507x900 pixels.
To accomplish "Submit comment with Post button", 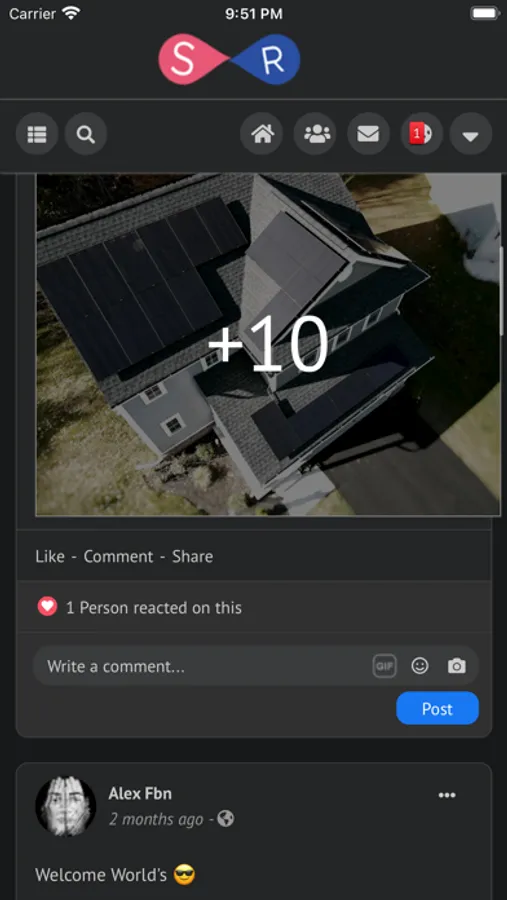I will [437, 708].
